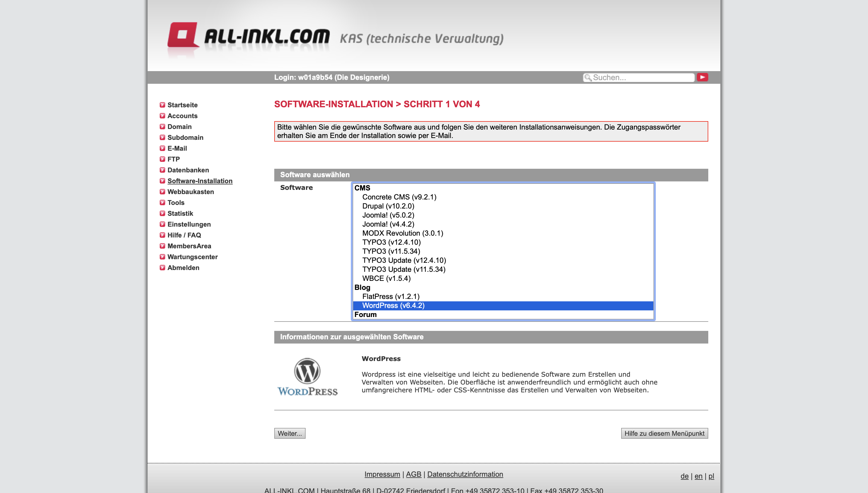
Task: Click the red arrow icon beside Wartungscenter
Action: coord(162,257)
